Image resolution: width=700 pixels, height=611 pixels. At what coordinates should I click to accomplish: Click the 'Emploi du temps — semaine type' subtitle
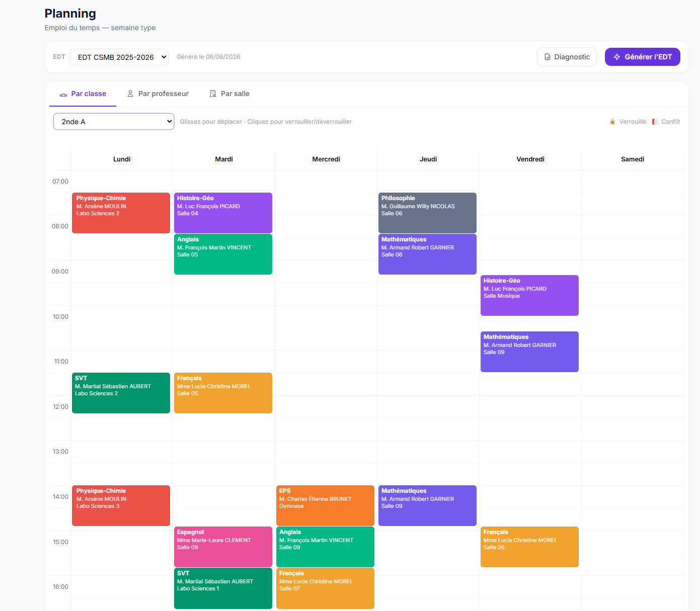[x=100, y=28]
